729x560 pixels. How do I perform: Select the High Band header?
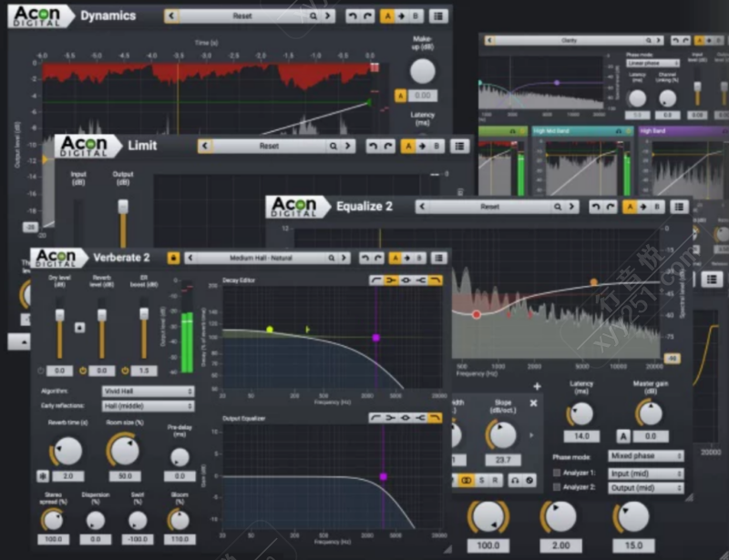(x=683, y=131)
